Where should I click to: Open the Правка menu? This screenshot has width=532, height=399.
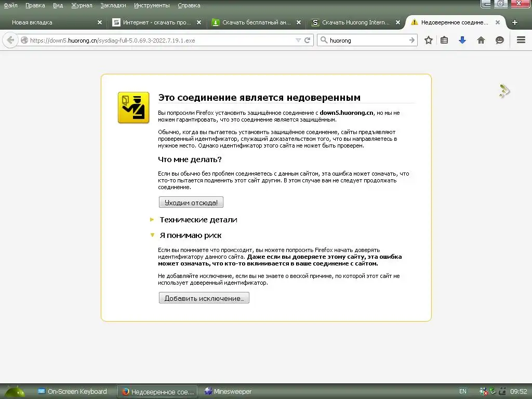click(x=35, y=5)
